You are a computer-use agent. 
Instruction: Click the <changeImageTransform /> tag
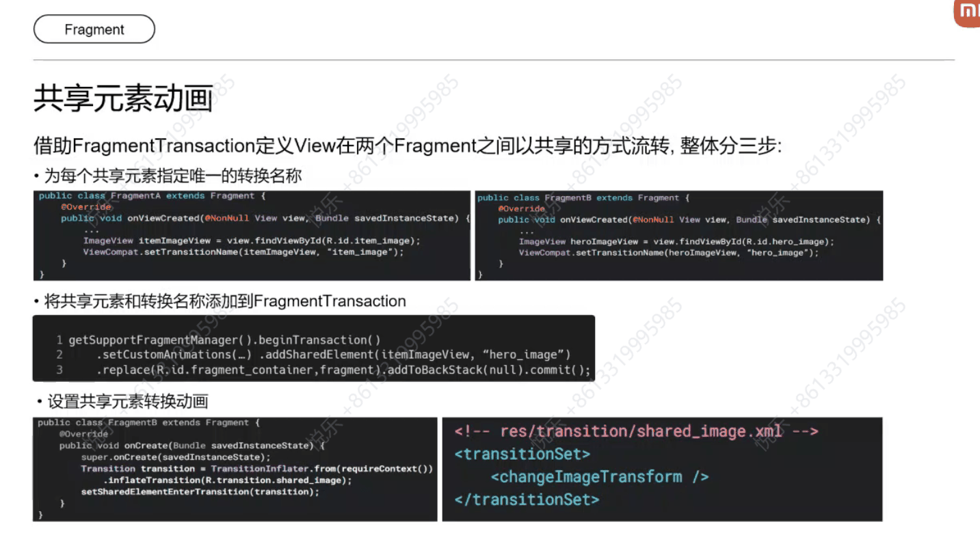tap(600, 477)
